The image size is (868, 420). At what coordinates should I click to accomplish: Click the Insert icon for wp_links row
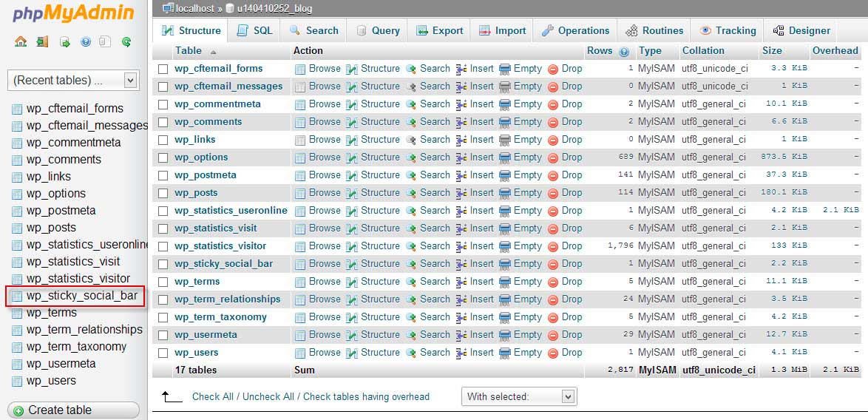pyautogui.click(x=461, y=140)
